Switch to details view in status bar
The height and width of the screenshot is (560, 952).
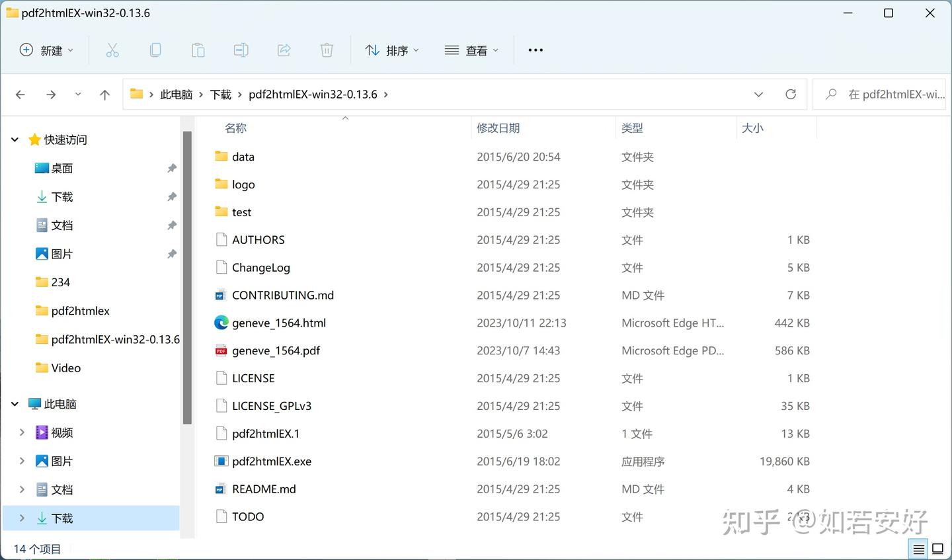tap(918, 549)
